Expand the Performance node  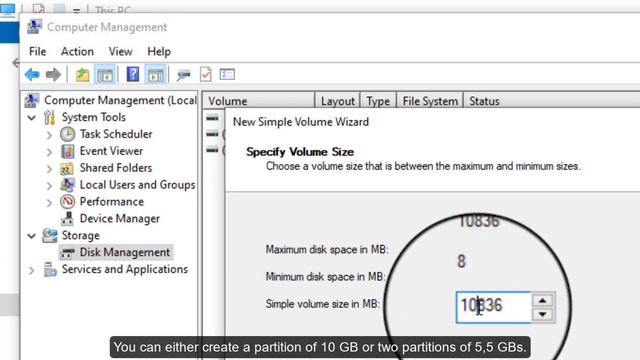pyautogui.click(x=49, y=202)
